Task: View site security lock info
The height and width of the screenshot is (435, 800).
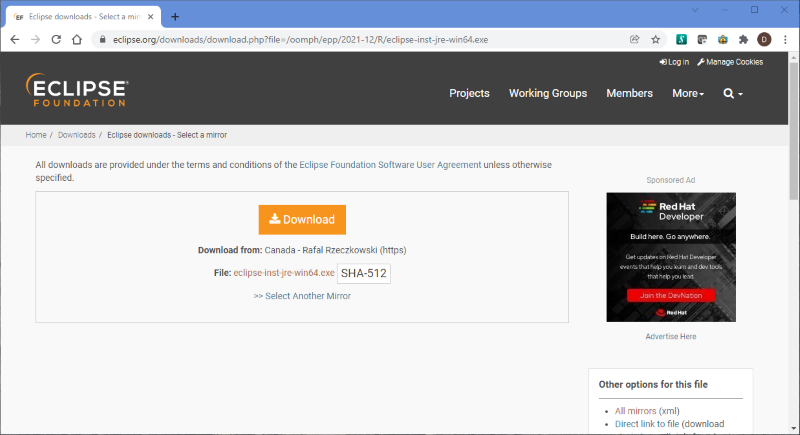Action: point(103,40)
